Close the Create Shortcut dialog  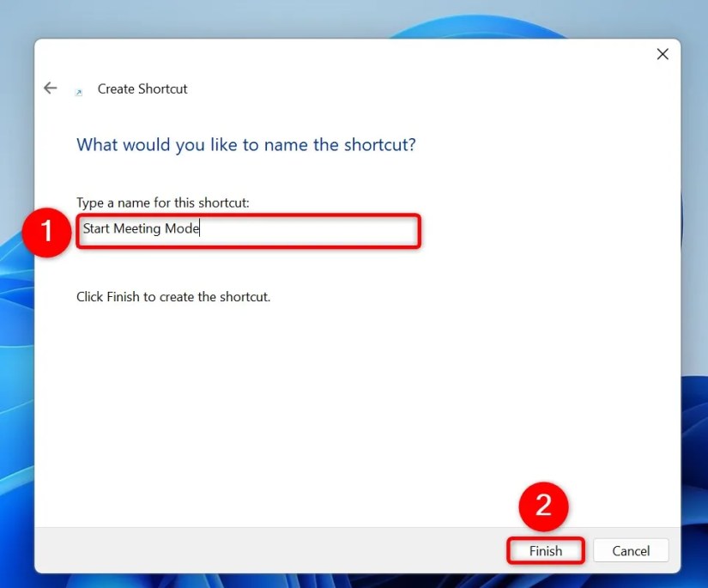[x=663, y=54]
